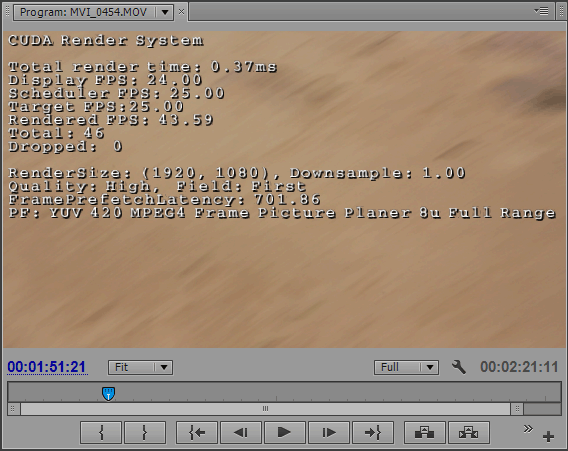
Task: Open the Fit zoom level dropdown
Action: coord(140,367)
